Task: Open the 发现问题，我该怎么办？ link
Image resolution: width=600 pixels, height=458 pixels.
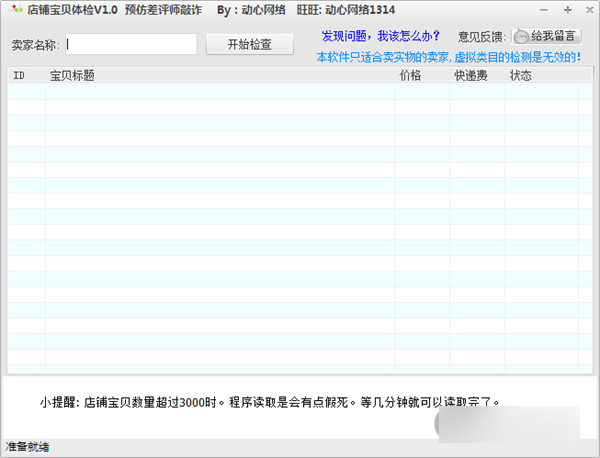Action: click(x=380, y=36)
